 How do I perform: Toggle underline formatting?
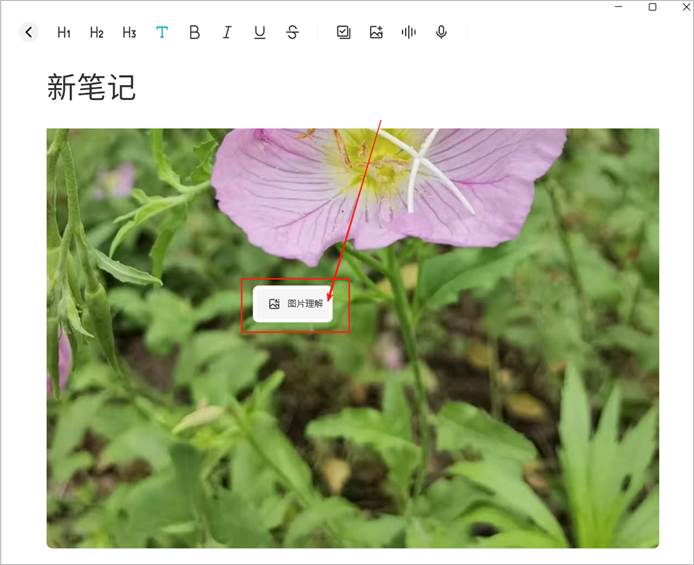click(x=260, y=32)
